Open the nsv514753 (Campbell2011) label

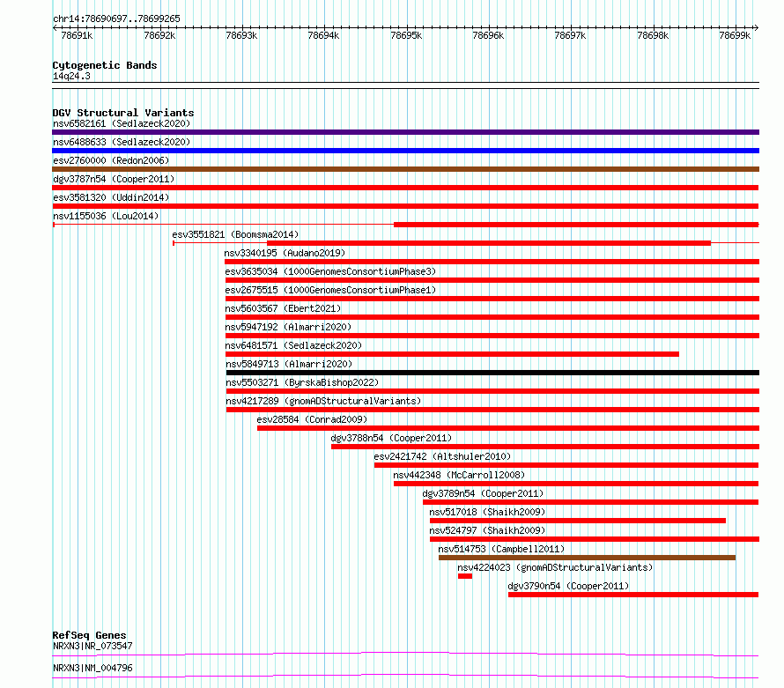(501, 549)
